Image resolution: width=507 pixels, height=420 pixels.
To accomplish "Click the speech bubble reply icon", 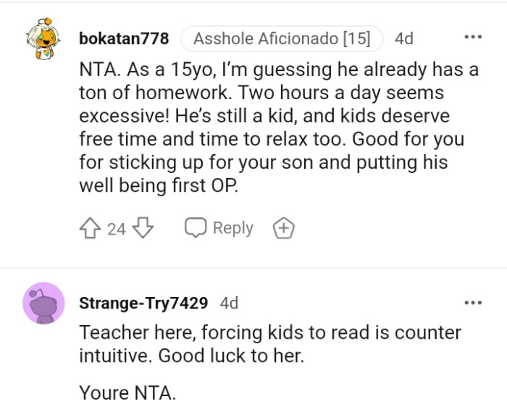I will [x=196, y=229].
